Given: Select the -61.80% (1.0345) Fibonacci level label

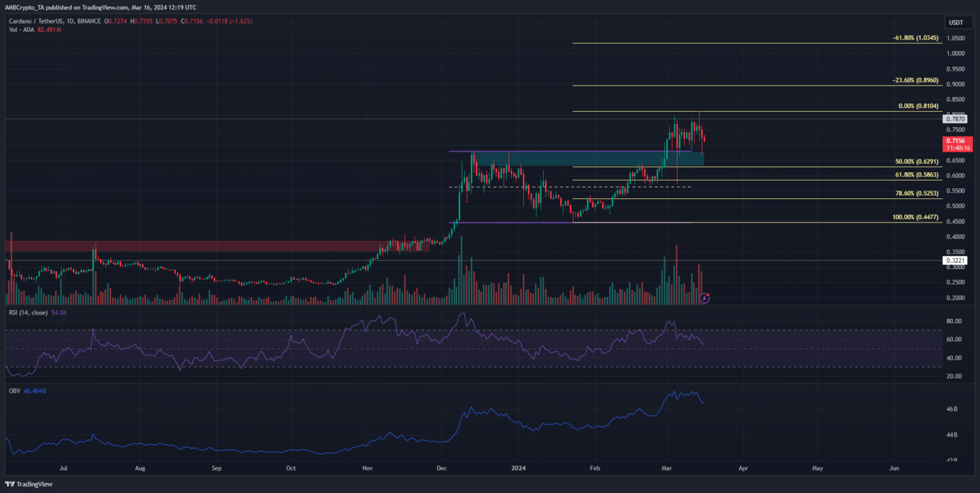Looking at the screenshot, I should (x=915, y=38).
